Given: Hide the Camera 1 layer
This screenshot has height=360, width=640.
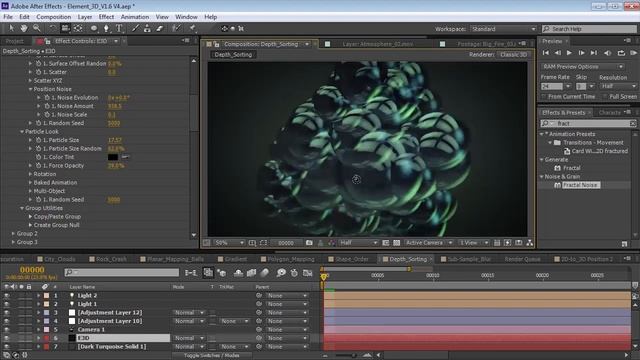Looking at the screenshot, I should (7, 329).
